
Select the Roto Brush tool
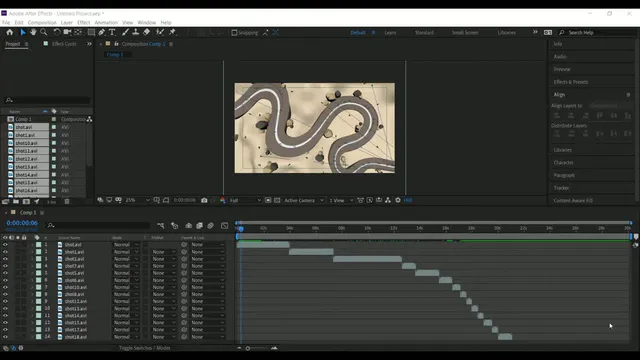click(x=160, y=32)
